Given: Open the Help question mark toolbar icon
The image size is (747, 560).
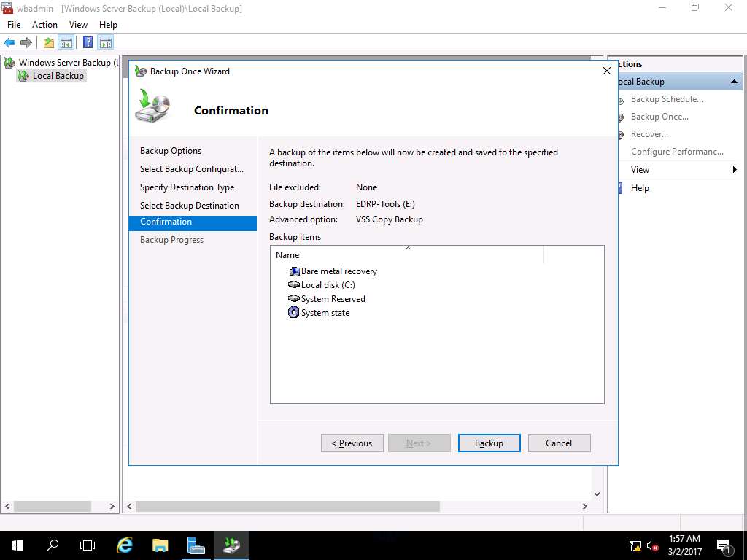Looking at the screenshot, I should pos(88,43).
